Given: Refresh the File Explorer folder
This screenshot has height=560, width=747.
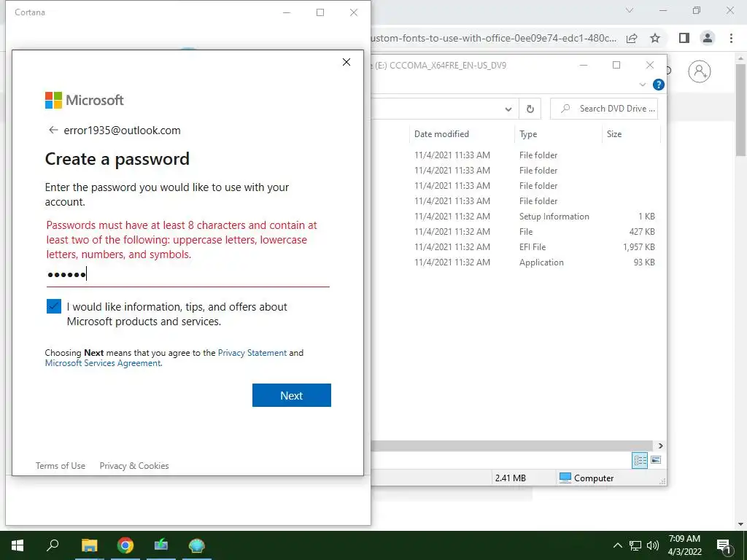Looking at the screenshot, I should pyautogui.click(x=530, y=109).
